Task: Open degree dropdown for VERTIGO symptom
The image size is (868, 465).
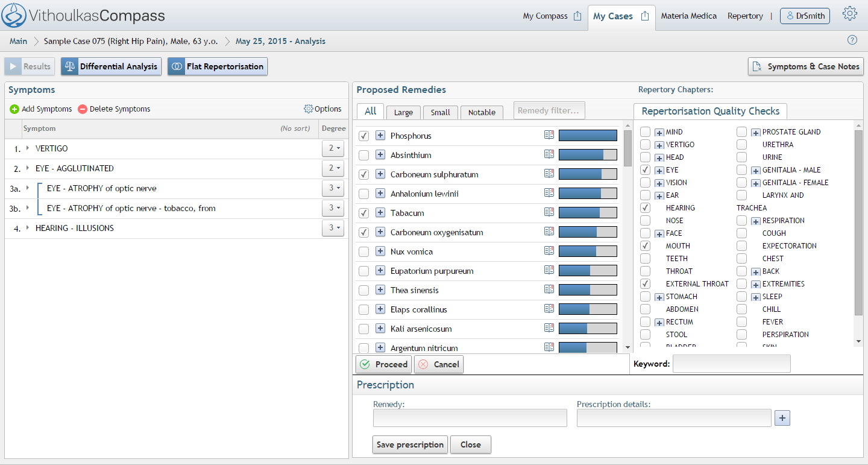Action: point(333,148)
